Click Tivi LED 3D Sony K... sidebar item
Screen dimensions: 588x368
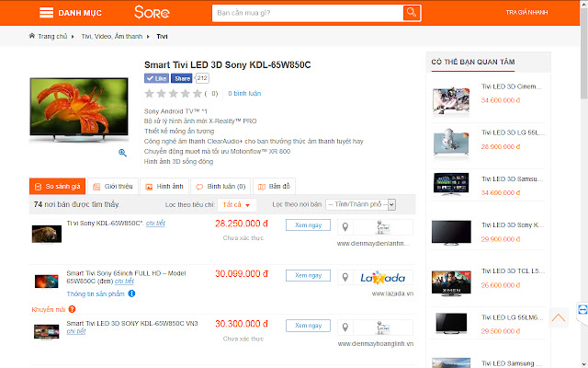513,224
